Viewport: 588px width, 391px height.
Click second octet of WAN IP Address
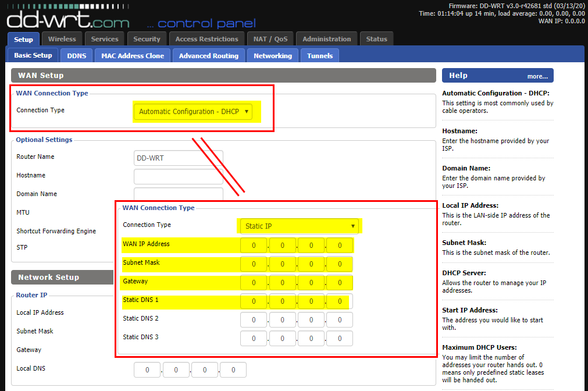click(283, 246)
